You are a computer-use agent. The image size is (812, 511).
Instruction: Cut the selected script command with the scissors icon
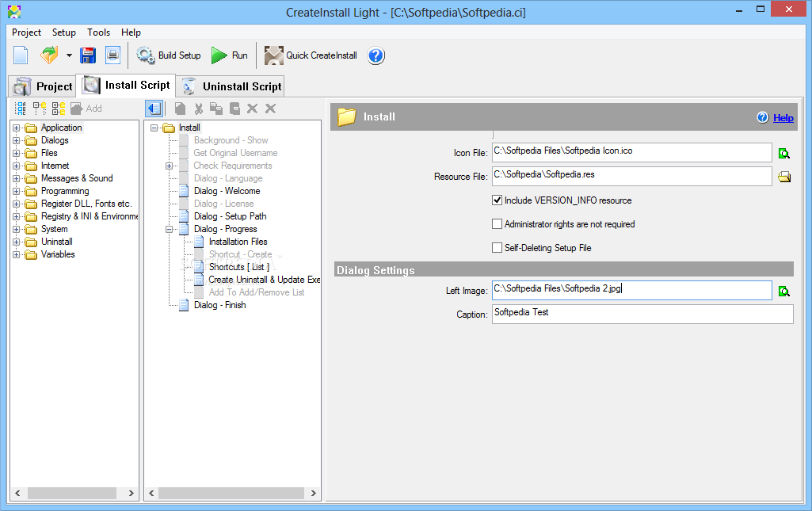click(198, 109)
